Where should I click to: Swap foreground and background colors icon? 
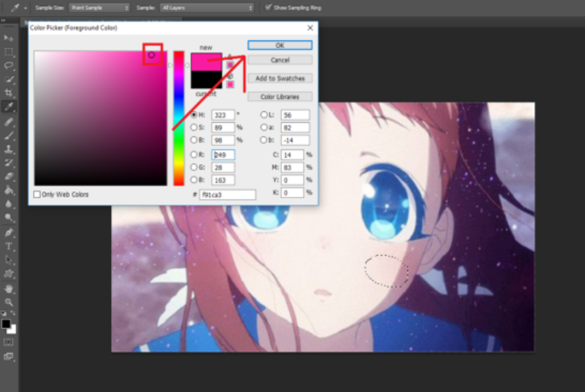(x=12, y=313)
